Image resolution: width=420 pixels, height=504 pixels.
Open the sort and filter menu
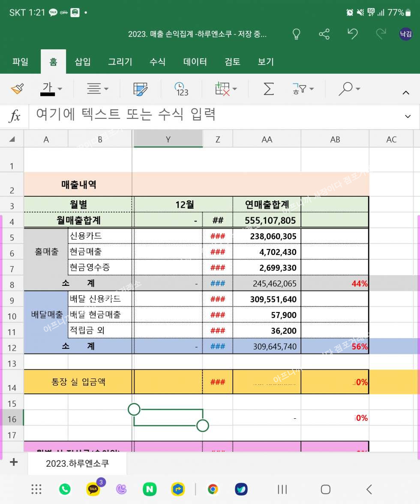303,89
